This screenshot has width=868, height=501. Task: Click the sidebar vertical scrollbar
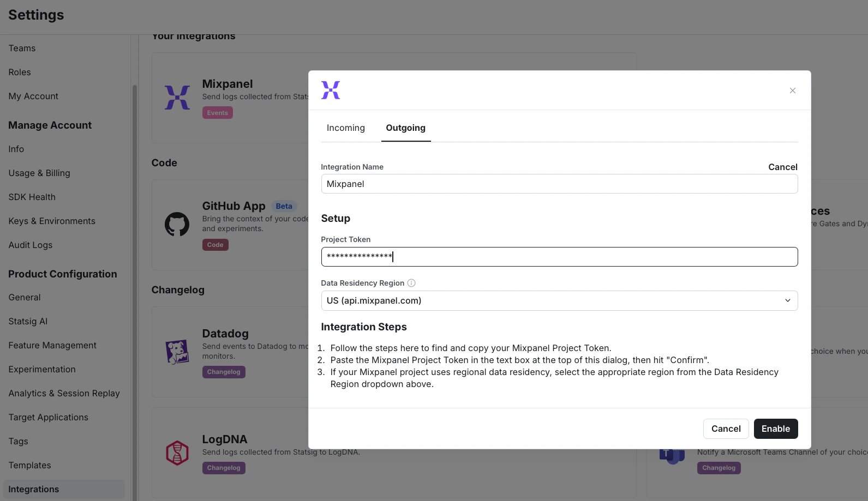point(135,292)
